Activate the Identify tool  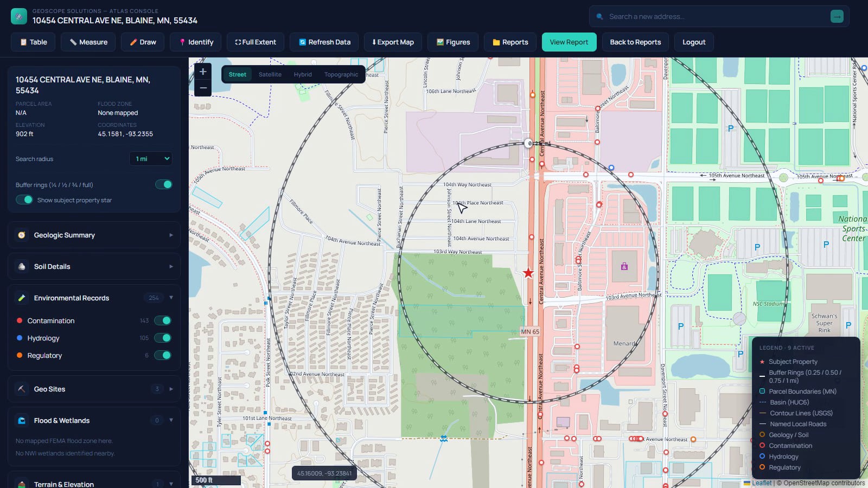pos(196,42)
